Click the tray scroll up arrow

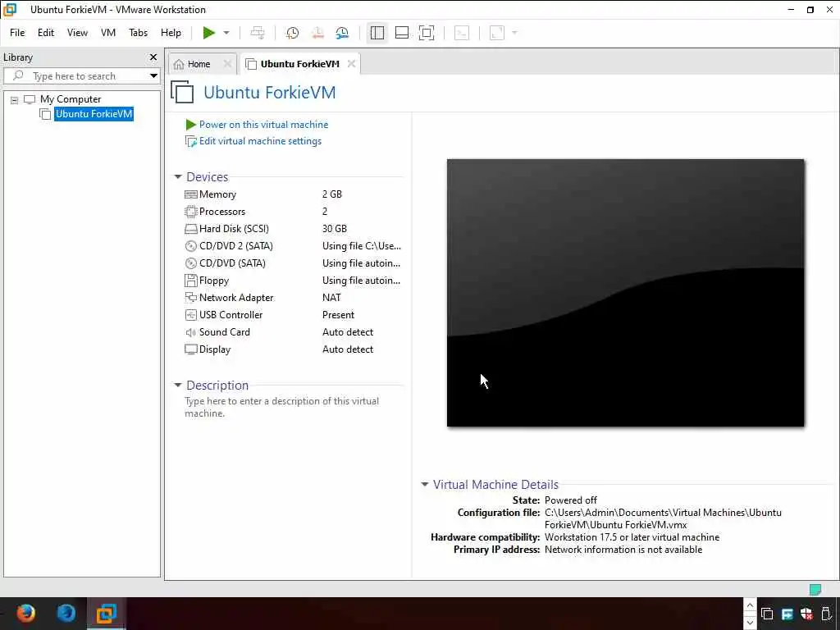(750, 605)
